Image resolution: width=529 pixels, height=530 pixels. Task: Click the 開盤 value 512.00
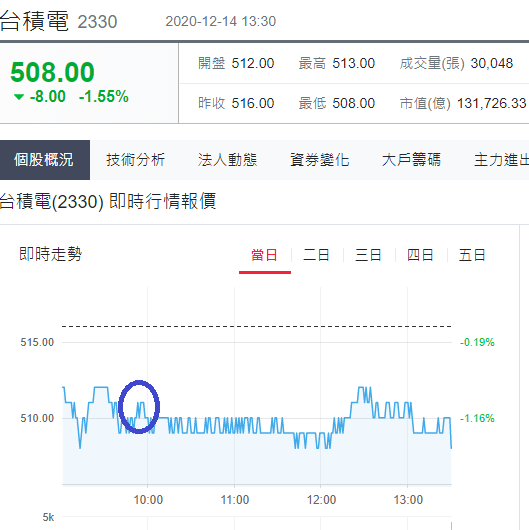pyautogui.click(x=253, y=63)
